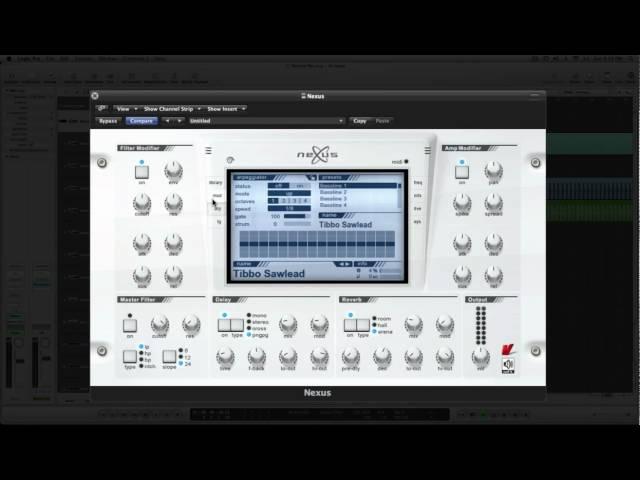
Task: Click the Nexus logo
Action: pyautogui.click(x=318, y=155)
